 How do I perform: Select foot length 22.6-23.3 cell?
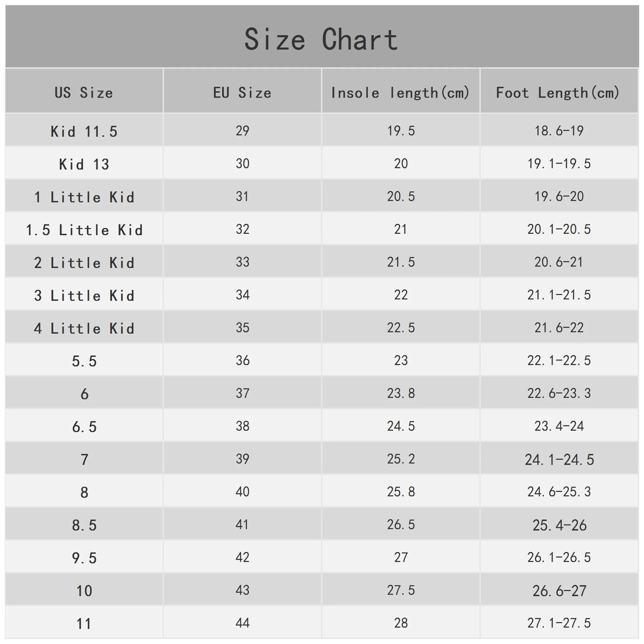point(559,393)
